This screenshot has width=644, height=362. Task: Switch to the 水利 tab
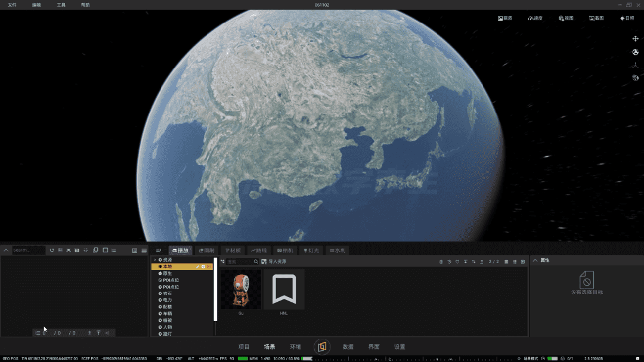click(338, 250)
